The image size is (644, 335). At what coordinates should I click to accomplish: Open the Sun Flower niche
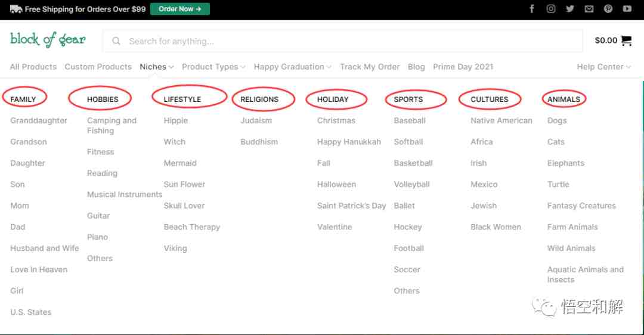pos(184,184)
